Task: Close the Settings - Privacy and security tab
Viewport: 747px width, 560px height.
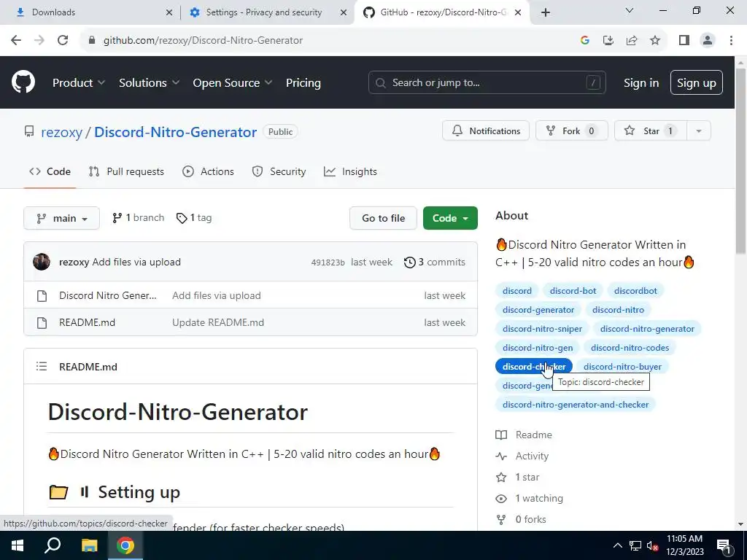Action: [x=343, y=12]
